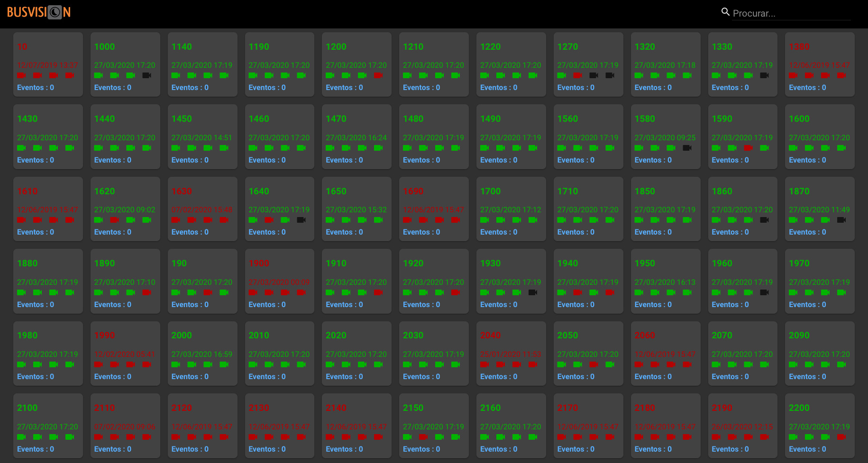Click the date 27/03/2020 16:24 on card 1470
The height and width of the screenshot is (463, 868).
(x=356, y=137)
